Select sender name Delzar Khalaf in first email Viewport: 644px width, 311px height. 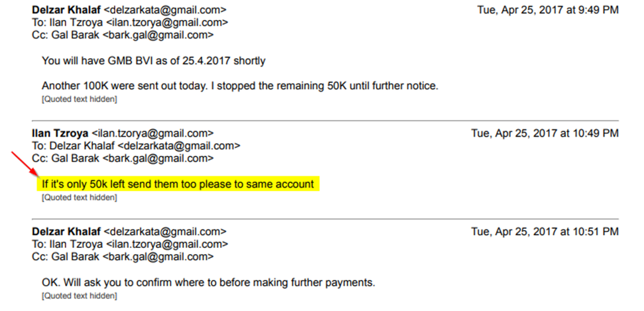(66, 10)
